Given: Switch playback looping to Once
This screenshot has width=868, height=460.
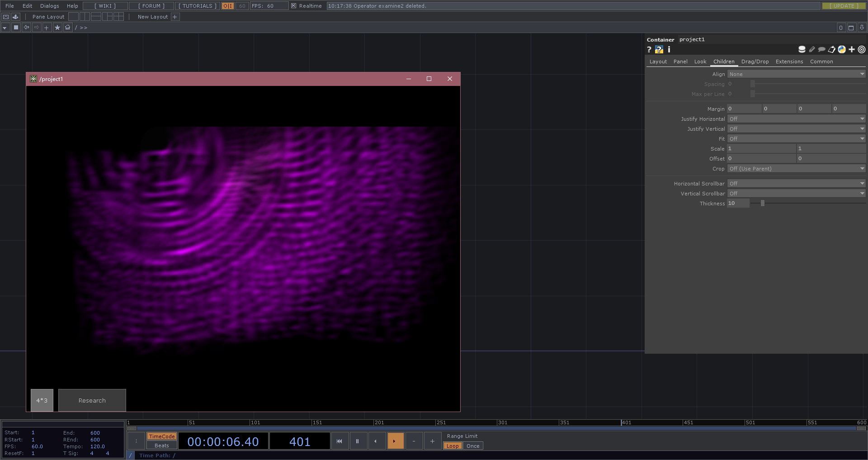Looking at the screenshot, I should (x=473, y=446).
